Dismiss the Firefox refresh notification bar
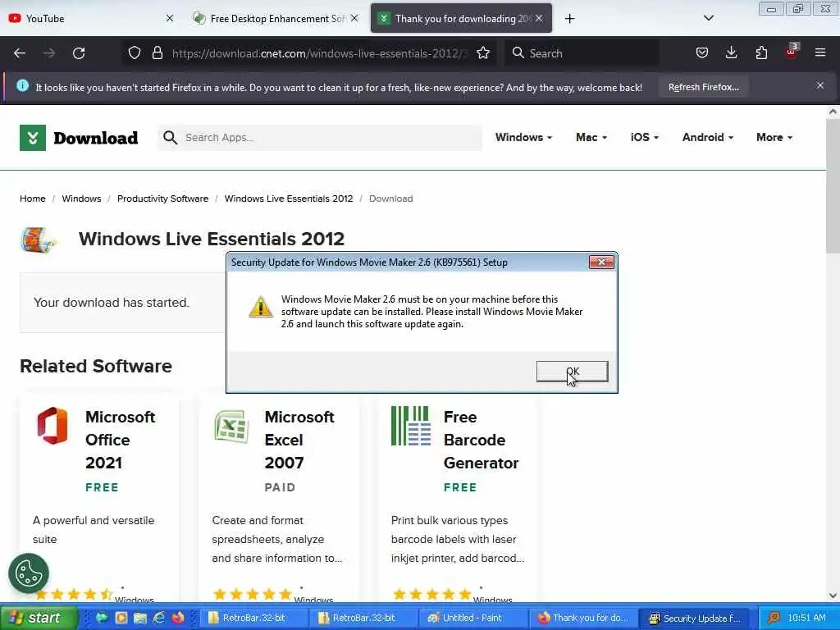This screenshot has width=840, height=630. tap(819, 85)
